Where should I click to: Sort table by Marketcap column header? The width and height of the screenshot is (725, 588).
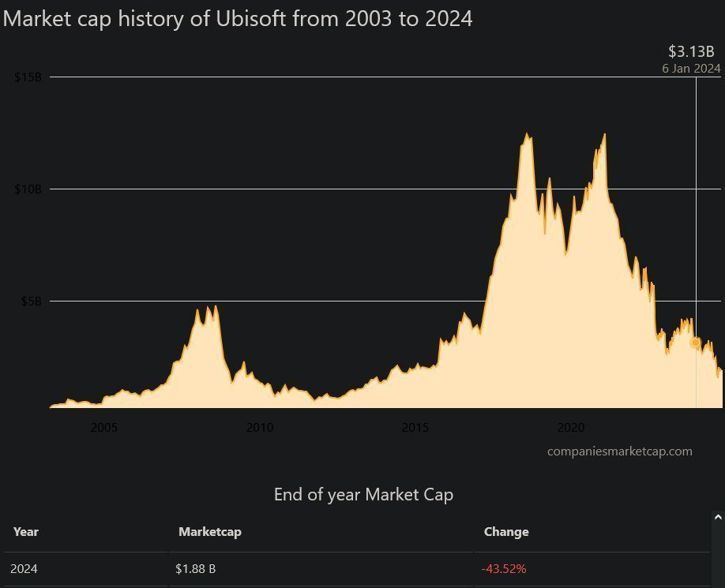point(209,532)
